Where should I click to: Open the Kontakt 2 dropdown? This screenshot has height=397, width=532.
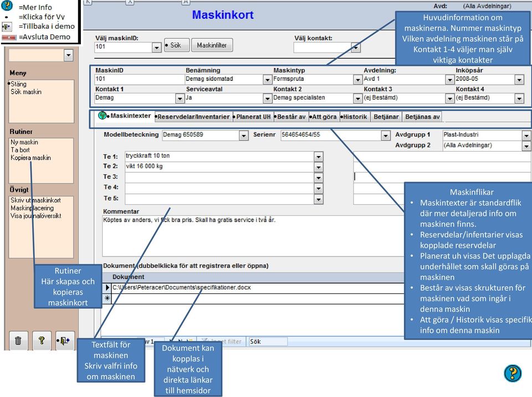point(357,99)
